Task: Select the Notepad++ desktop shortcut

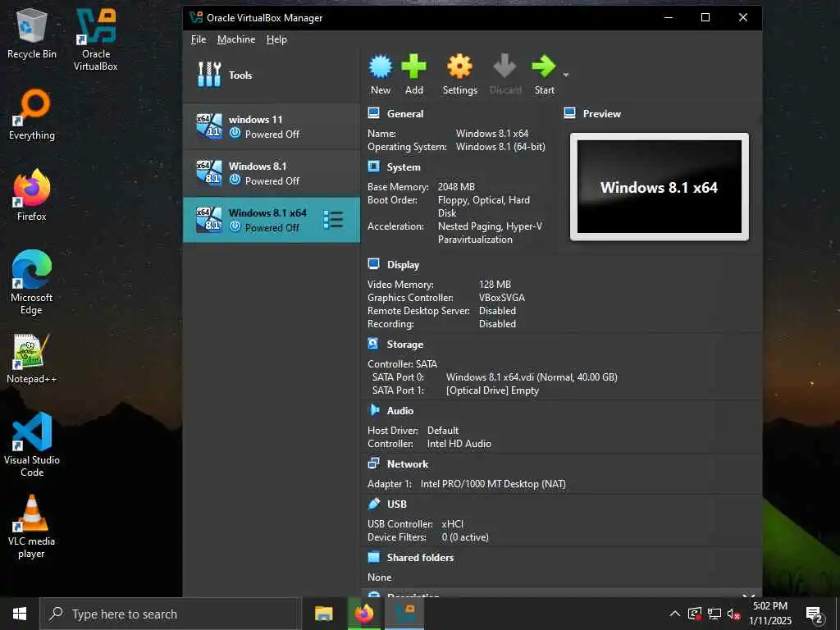Action: [x=32, y=358]
